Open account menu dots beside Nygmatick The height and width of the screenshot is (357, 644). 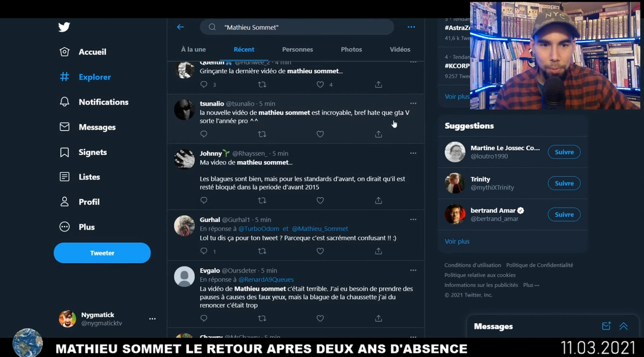coord(152,319)
